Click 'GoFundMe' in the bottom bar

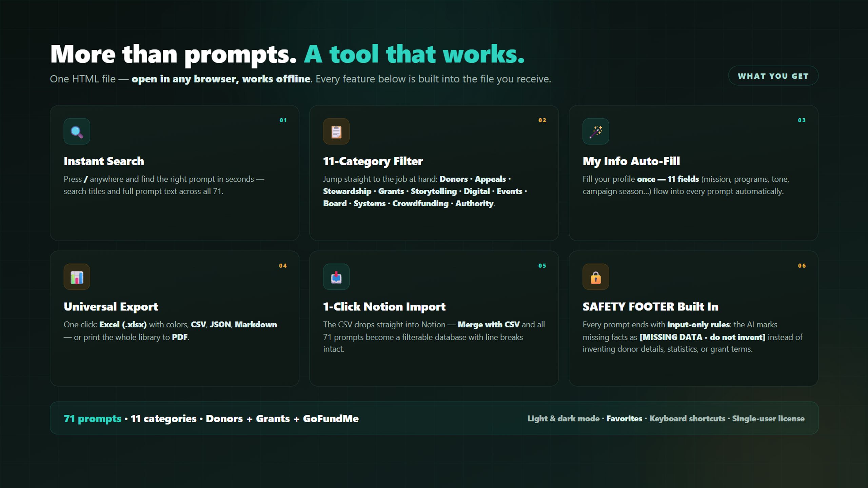click(x=331, y=419)
